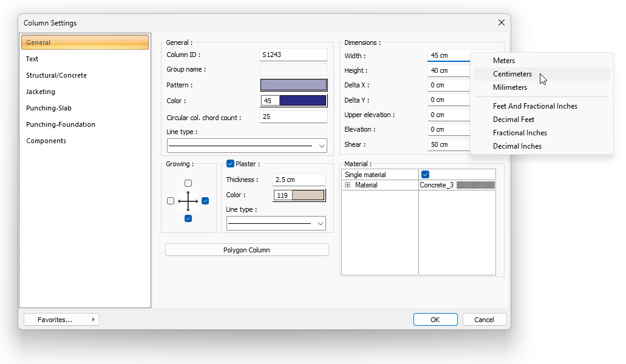Select Centimeters from the units menu
The image size is (626, 364).
click(512, 74)
